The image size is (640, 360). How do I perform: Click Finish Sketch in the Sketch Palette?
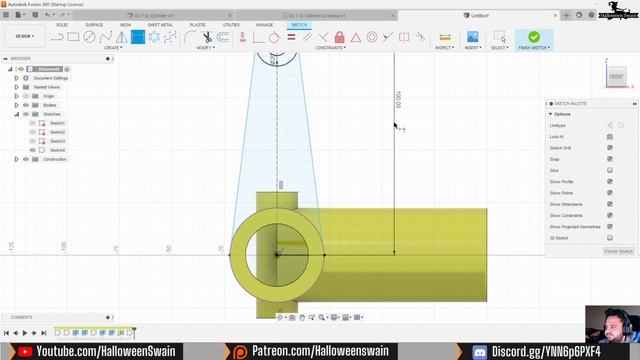click(x=618, y=251)
